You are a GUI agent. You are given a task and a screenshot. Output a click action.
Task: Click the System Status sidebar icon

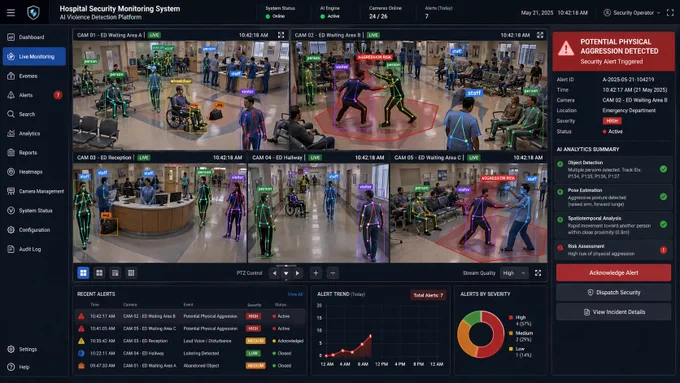[x=11, y=210]
